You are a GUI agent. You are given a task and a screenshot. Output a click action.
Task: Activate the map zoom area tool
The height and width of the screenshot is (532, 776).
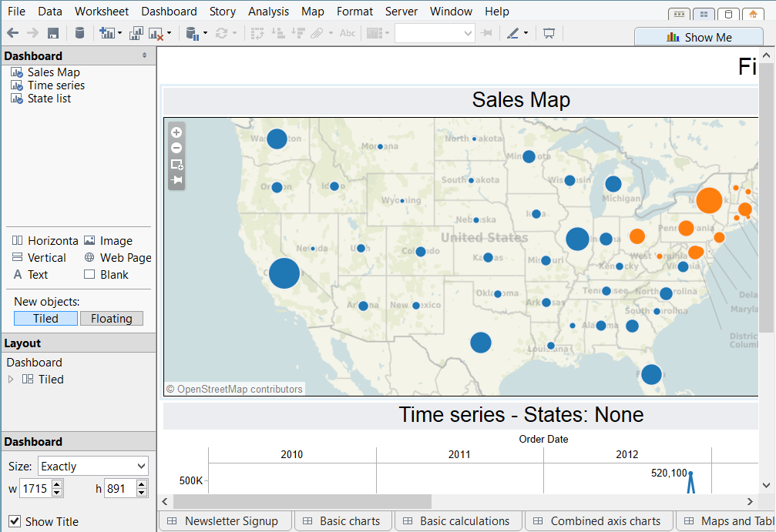[176, 164]
